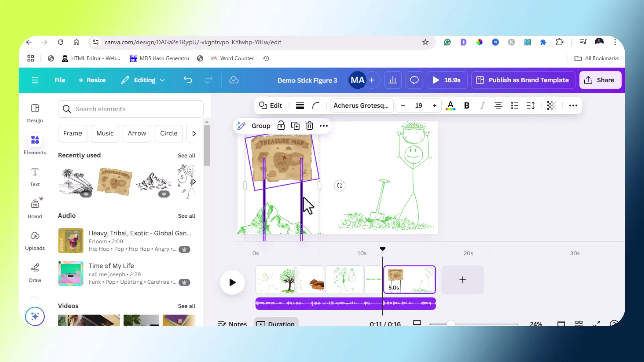644x362 pixels.
Task: Click the Search elements field
Action: [x=130, y=109]
